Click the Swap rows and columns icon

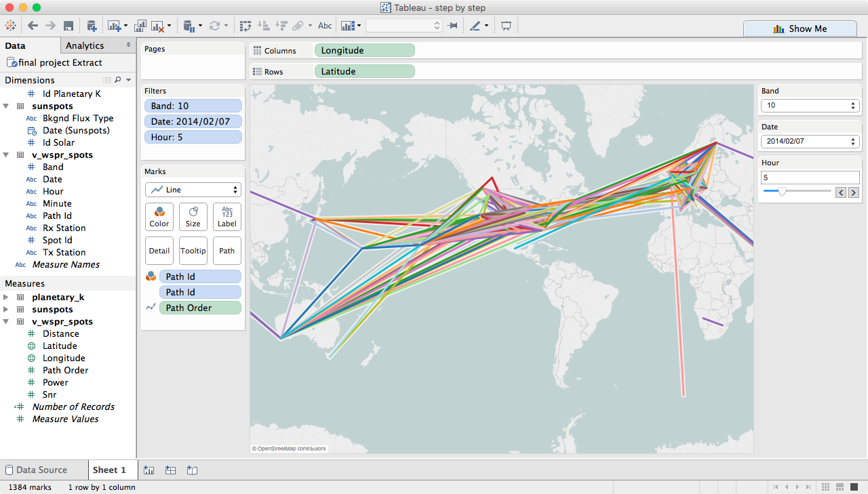point(246,26)
